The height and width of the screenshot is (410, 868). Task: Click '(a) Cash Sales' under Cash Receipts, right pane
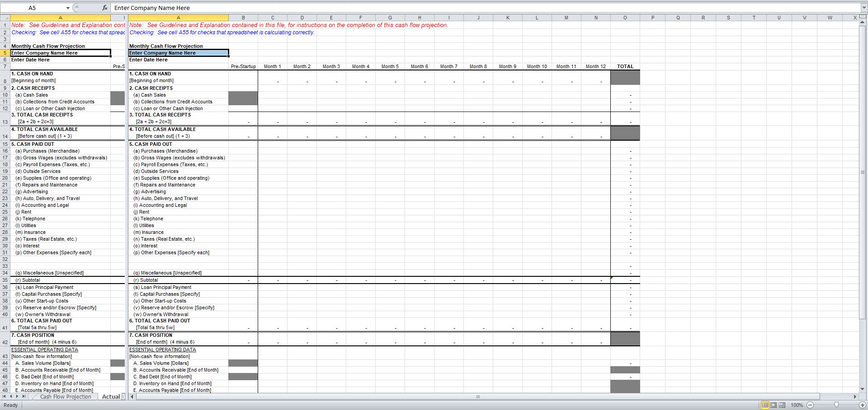pos(150,95)
